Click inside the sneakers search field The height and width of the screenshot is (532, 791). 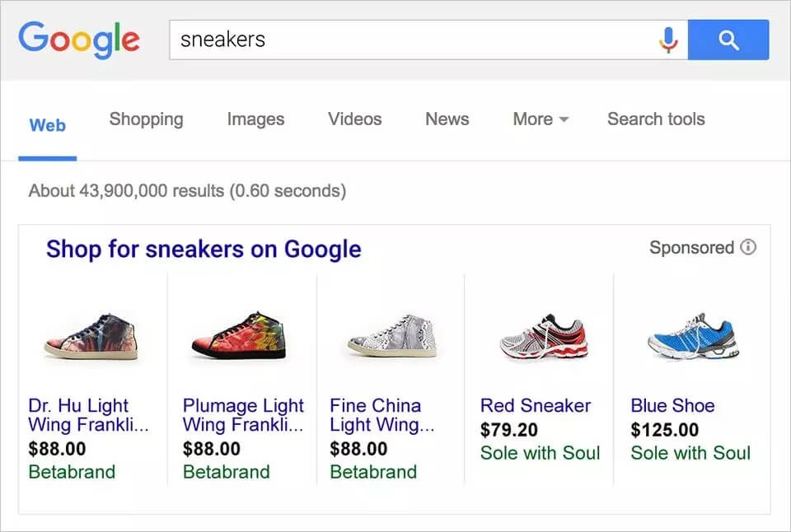(x=412, y=40)
